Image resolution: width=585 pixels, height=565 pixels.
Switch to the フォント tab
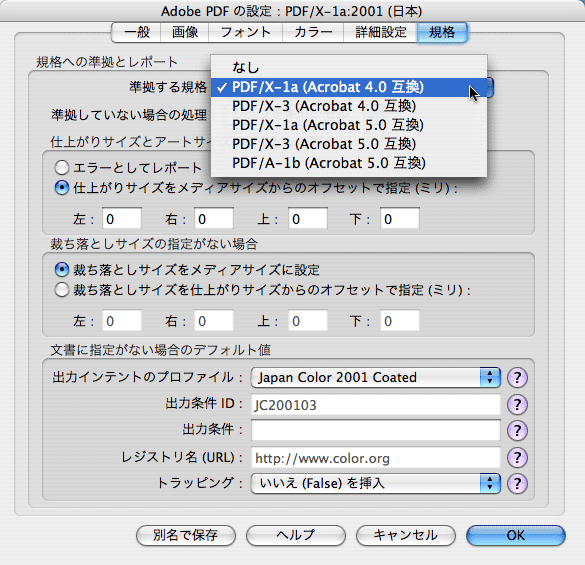click(245, 32)
